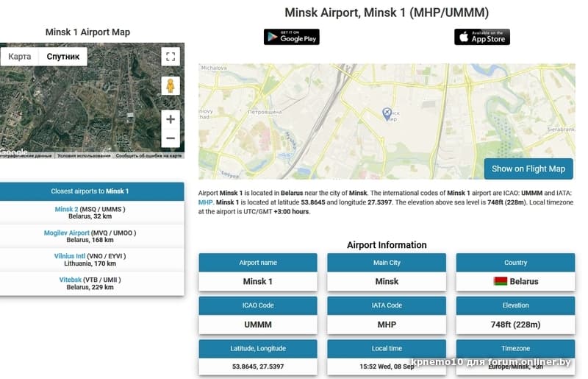Click the 'Main City' card header
This screenshot has width=588, height=379.
click(387, 263)
